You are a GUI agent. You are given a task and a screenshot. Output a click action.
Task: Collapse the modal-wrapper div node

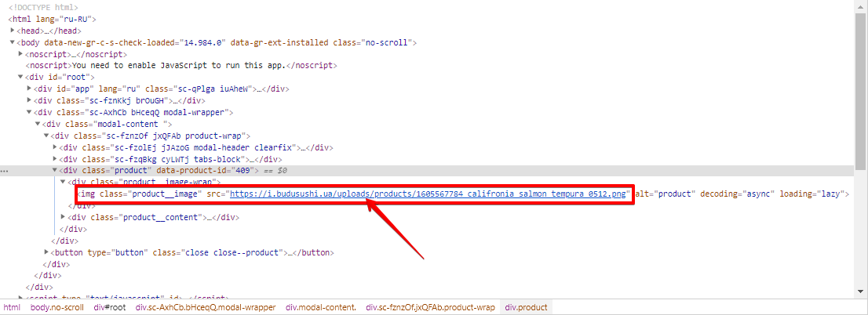pos(31,112)
